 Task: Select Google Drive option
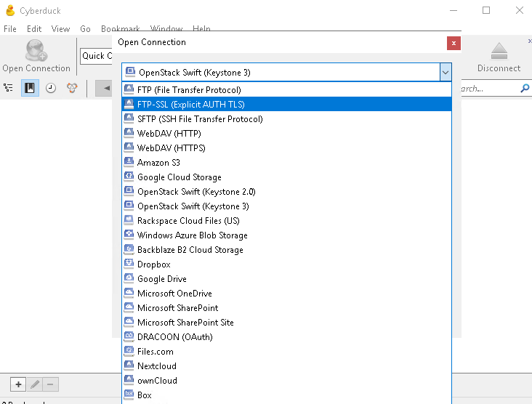(x=286, y=279)
